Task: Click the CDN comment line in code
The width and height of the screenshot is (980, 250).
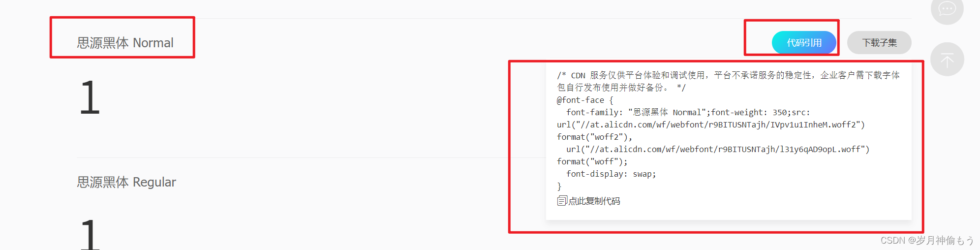Action: 728,81
